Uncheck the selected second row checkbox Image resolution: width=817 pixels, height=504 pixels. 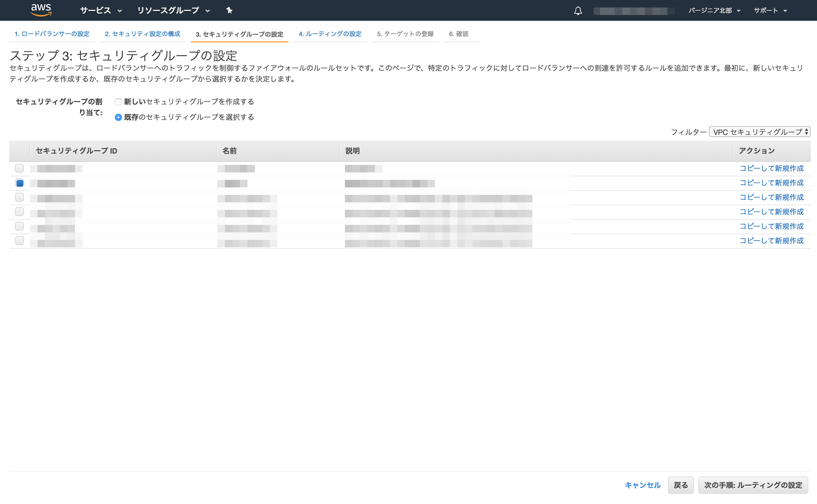point(19,183)
